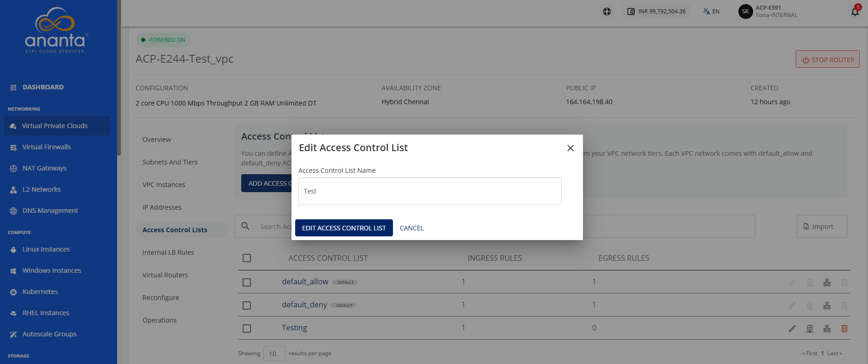Screen dimensions: 868x364
Task: Open the default_allow access control list
Action: pos(305,282)
